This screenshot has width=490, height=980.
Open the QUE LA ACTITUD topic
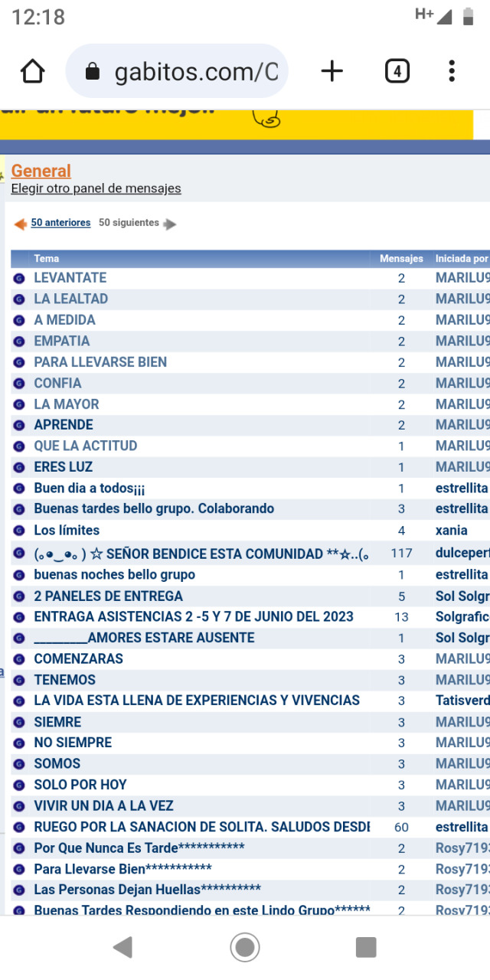tap(86, 446)
